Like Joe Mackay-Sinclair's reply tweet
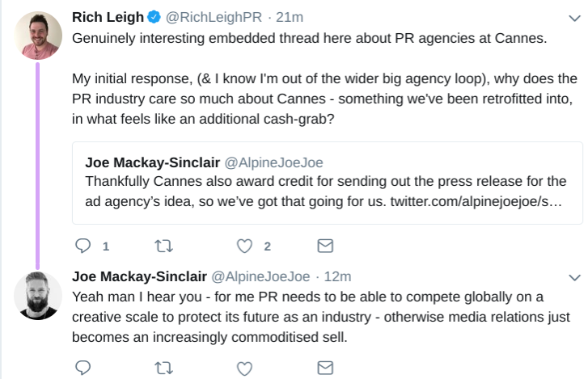 (x=245, y=368)
